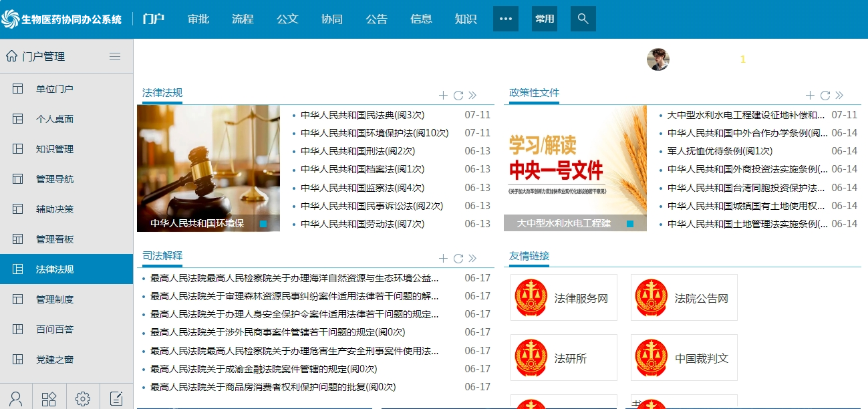The image size is (868, 409).
Task: Select 管理制度 in the sidebar
Action: coord(67,299)
